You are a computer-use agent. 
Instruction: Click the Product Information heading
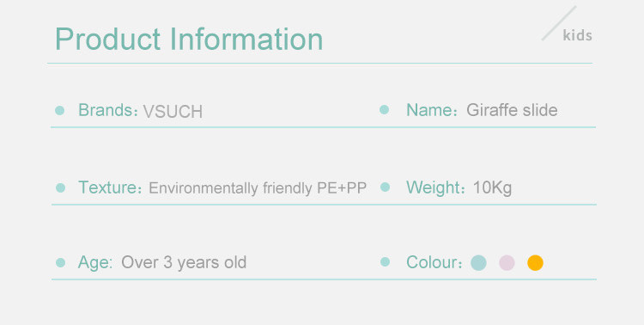pyautogui.click(x=189, y=39)
